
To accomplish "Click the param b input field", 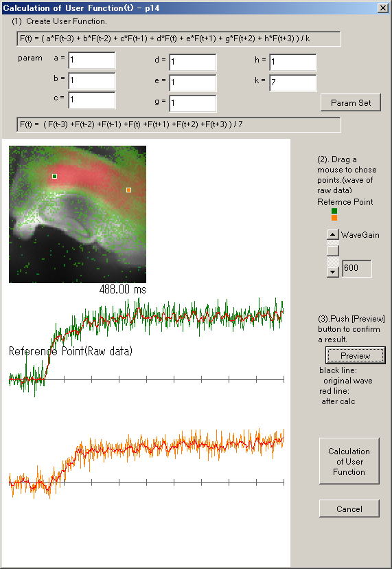I will [x=92, y=80].
